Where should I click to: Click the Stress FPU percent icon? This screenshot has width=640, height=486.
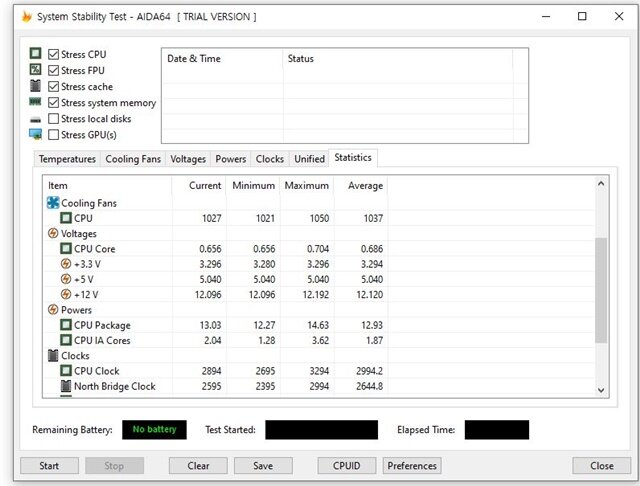point(36,70)
